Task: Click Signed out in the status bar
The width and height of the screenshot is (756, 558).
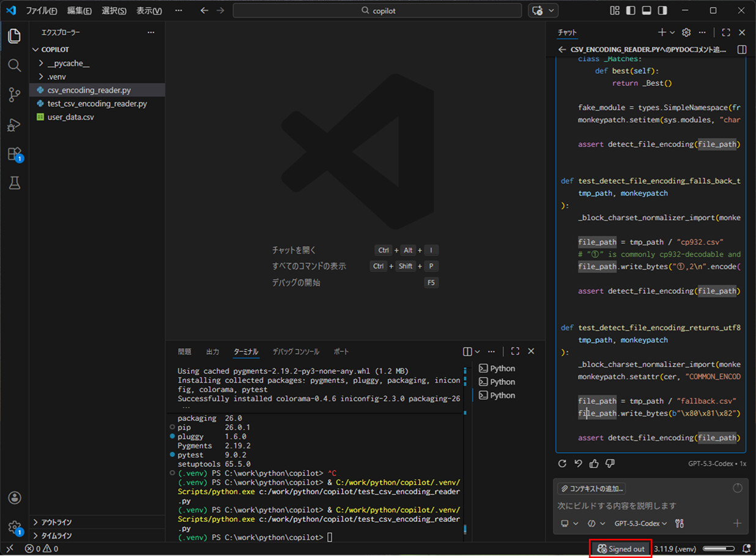Action: click(x=619, y=548)
